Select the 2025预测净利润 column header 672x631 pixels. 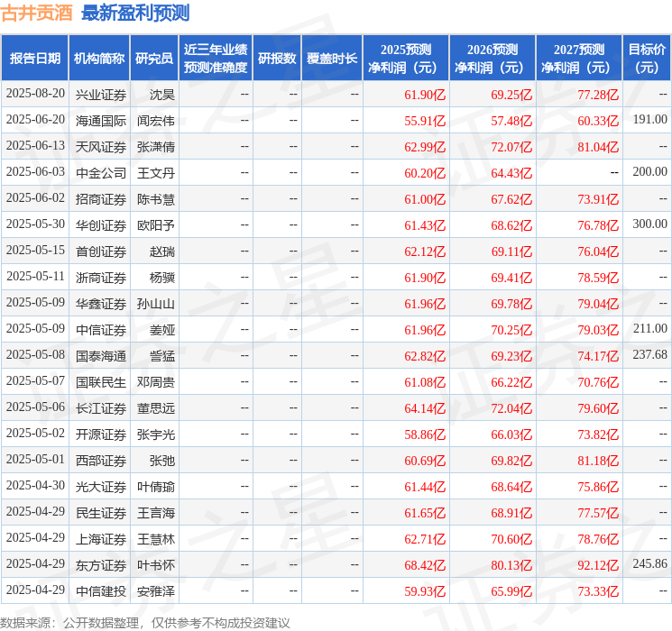(x=406, y=59)
